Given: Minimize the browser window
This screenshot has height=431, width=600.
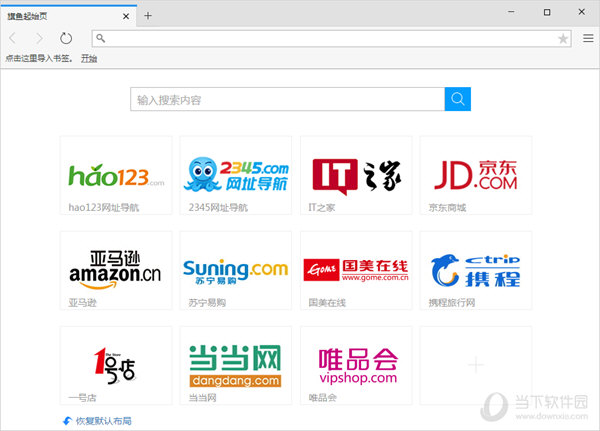Looking at the screenshot, I should (511, 12).
